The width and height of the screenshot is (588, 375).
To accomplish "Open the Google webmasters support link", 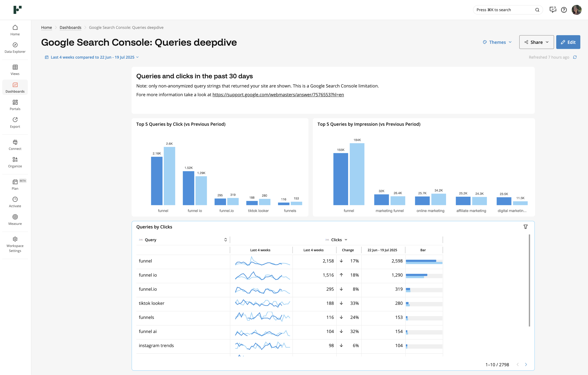I will (278, 95).
